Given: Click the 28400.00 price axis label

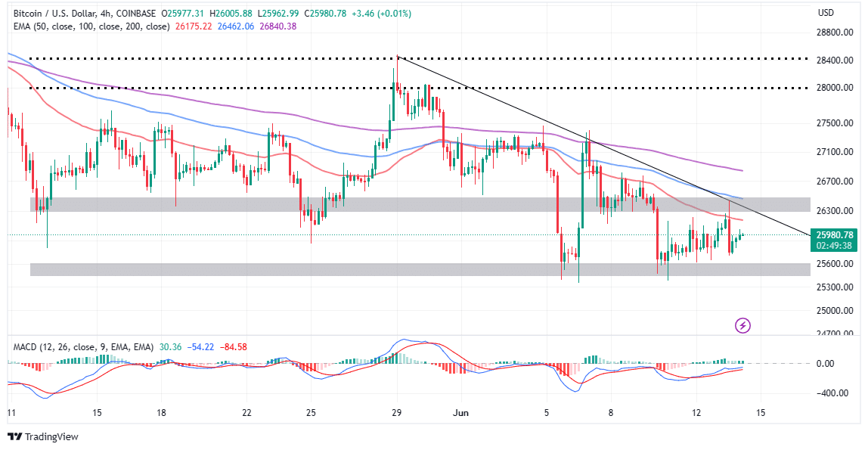Looking at the screenshot, I should point(835,60).
